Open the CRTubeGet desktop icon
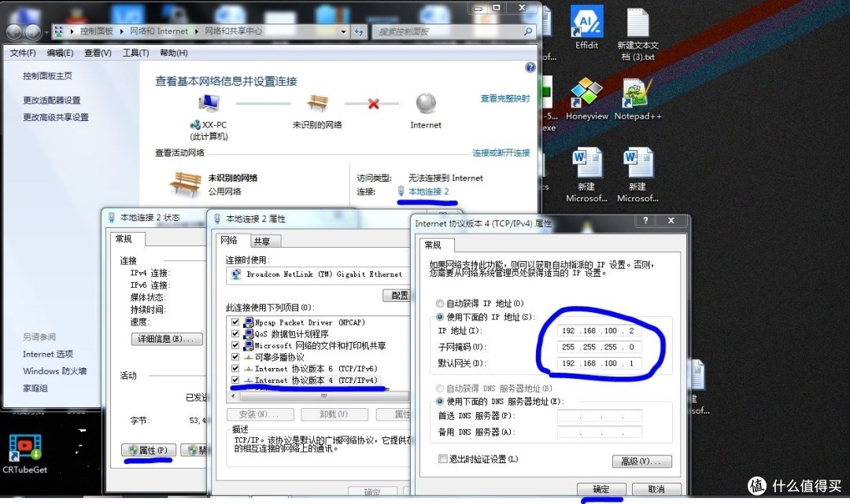 [x=24, y=454]
